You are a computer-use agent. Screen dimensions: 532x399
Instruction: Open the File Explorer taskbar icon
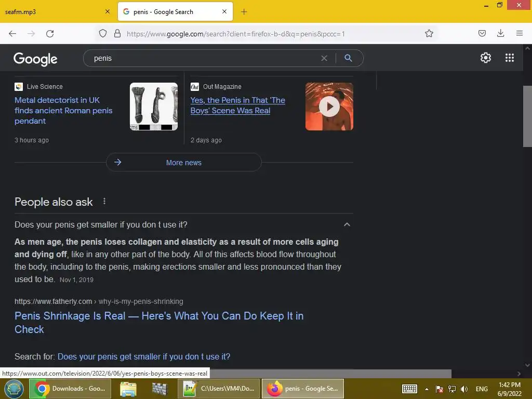coord(128,389)
